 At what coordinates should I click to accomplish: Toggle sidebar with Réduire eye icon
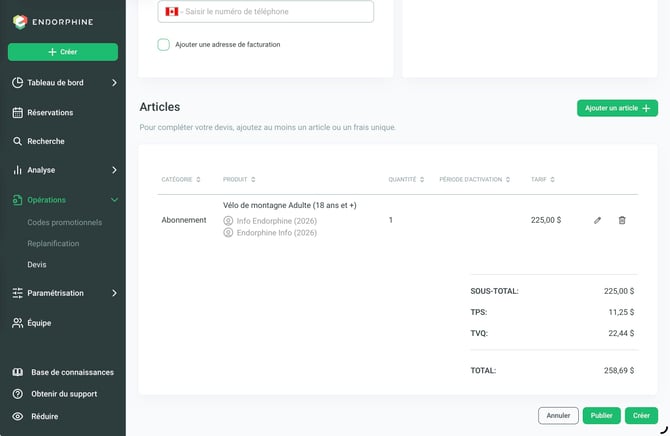click(18, 416)
